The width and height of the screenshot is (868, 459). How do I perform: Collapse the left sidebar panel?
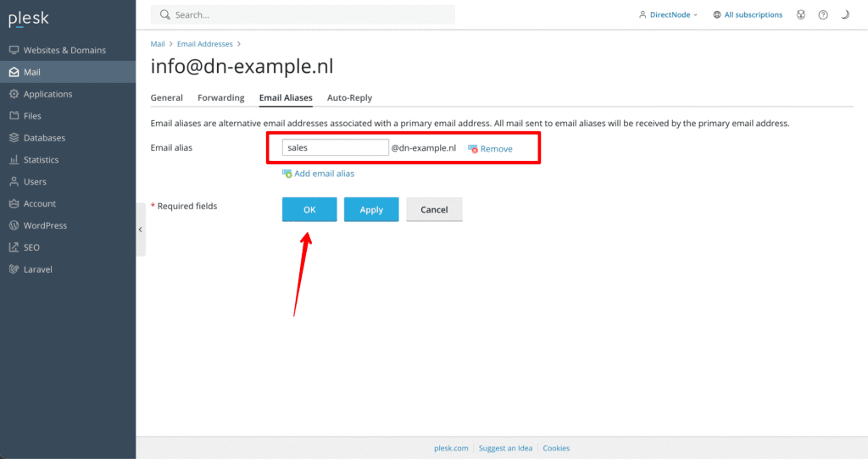[x=141, y=229]
